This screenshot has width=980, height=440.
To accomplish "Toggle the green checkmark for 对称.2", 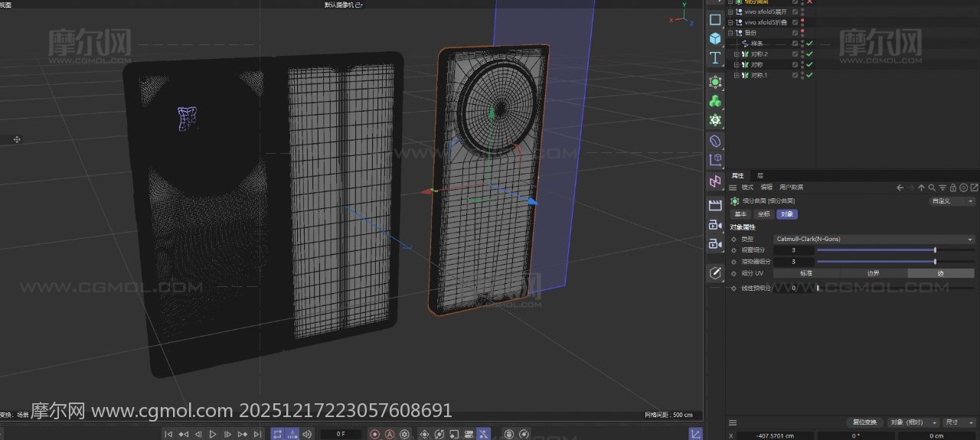I will pos(809,54).
